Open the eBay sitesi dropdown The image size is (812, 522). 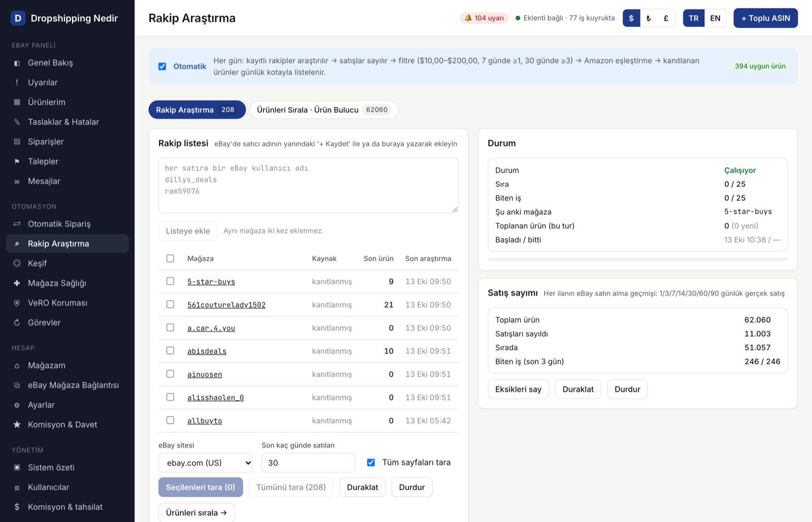point(206,463)
